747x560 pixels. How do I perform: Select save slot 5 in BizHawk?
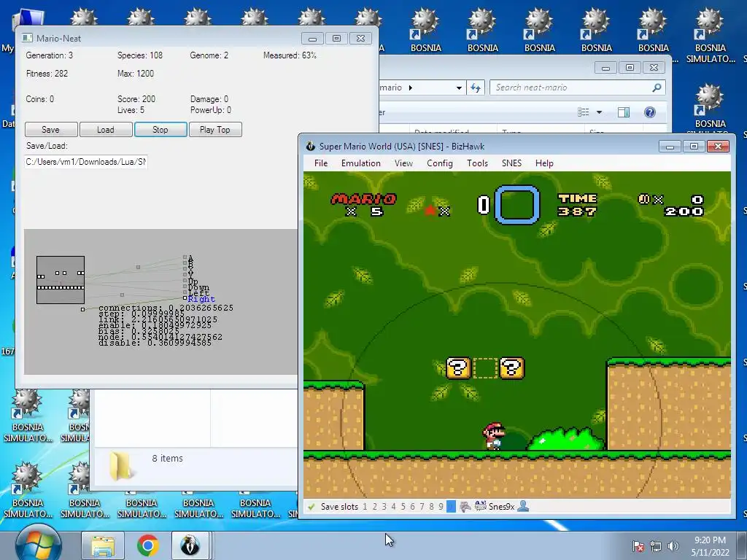pyautogui.click(x=403, y=507)
